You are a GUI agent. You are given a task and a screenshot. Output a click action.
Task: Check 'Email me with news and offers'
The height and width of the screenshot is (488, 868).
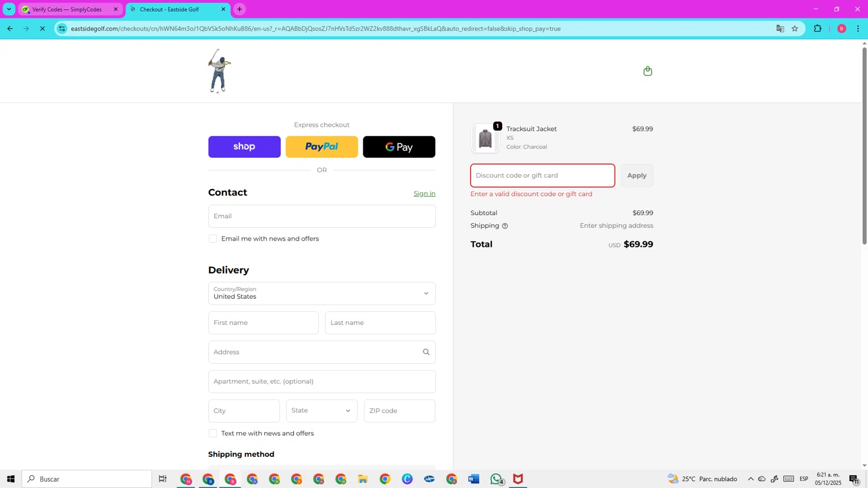pos(213,239)
